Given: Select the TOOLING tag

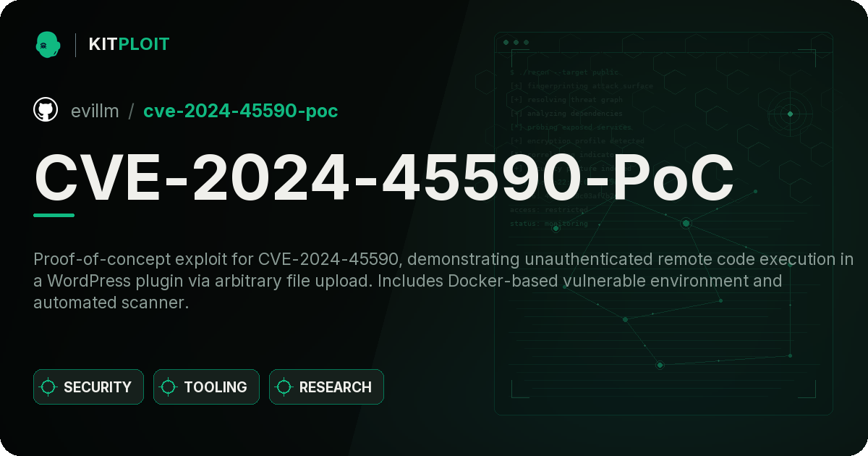Looking at the screenshot, I should point(206,387).
